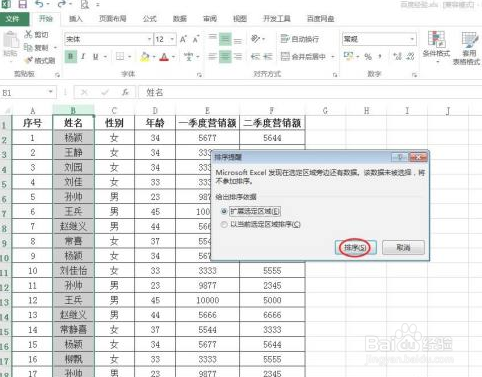
Task: Click the Redo arrow icon
Action: (x=61, y=4)
